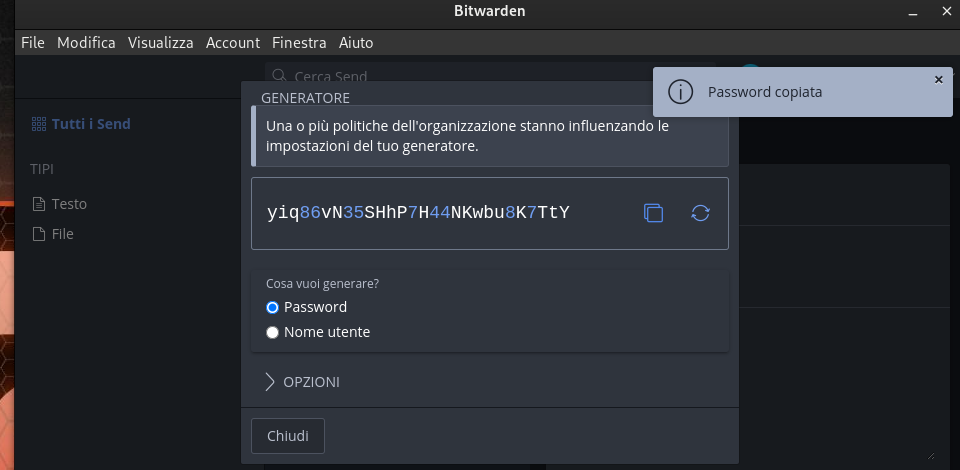Open the Aiuto menu
The height and width of the screenshot is (470, 960).
click(356, 43)
